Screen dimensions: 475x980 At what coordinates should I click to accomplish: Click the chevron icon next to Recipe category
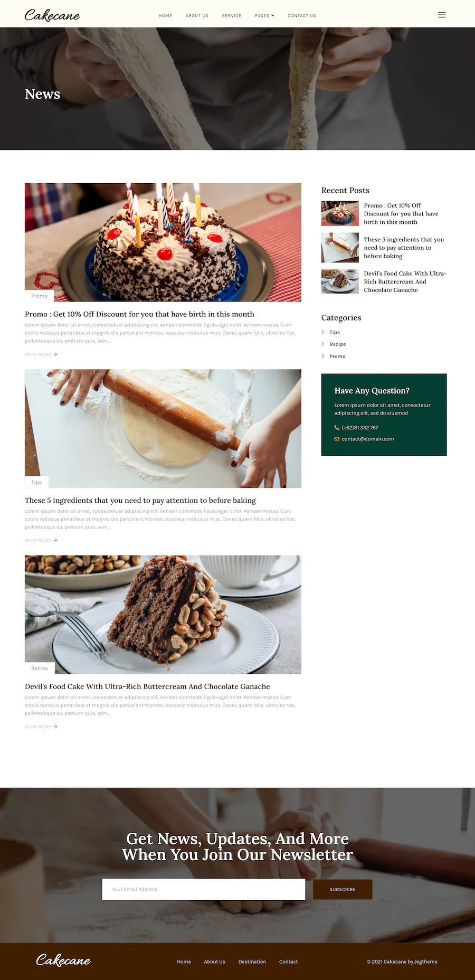pyautogui.click(x=323, y=344)
